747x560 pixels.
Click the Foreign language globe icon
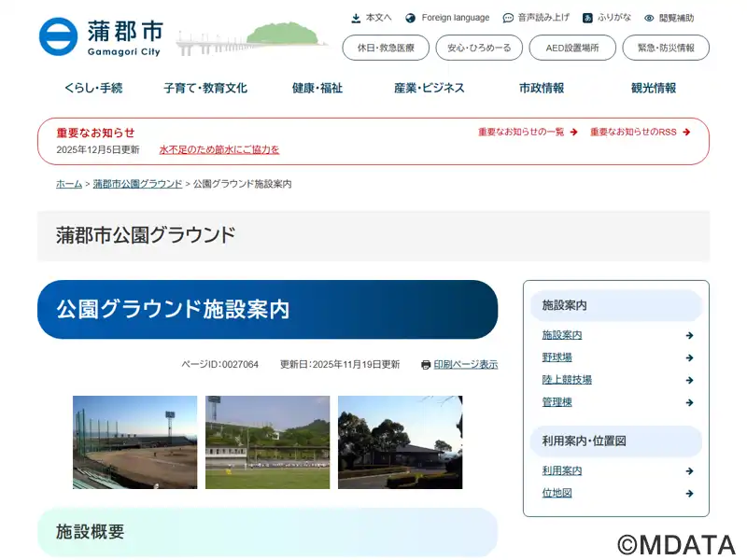(410, 18)
